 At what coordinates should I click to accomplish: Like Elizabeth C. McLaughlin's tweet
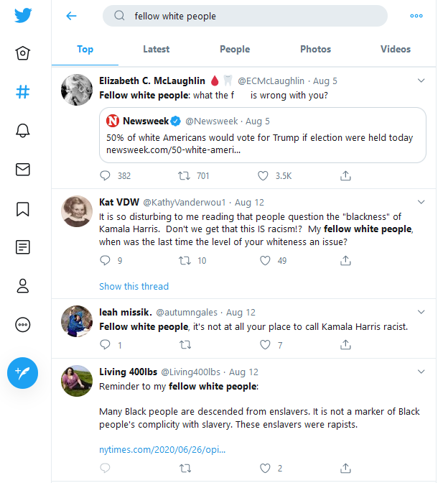click(263, 175)
